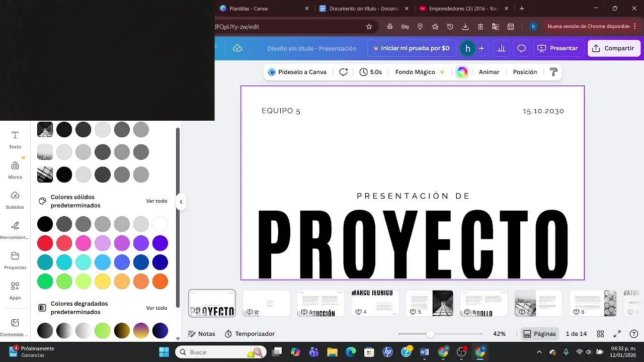Screen dimensions: 644x362
Task: Open the animation duration timer control
Action: [371, 72]
